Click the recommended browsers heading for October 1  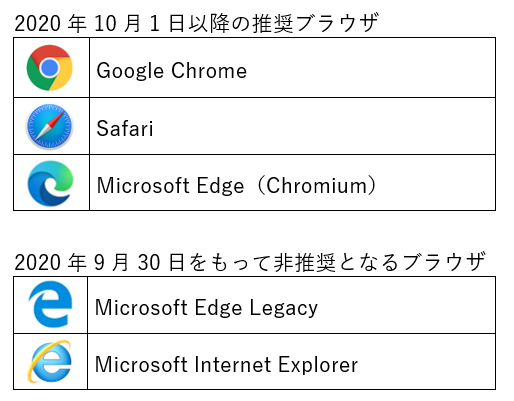[197, 23]
